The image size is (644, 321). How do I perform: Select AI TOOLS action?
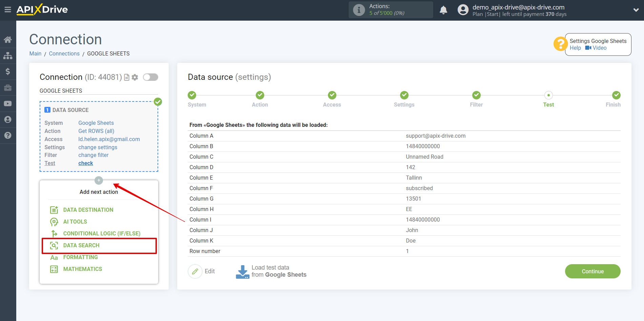75,222
